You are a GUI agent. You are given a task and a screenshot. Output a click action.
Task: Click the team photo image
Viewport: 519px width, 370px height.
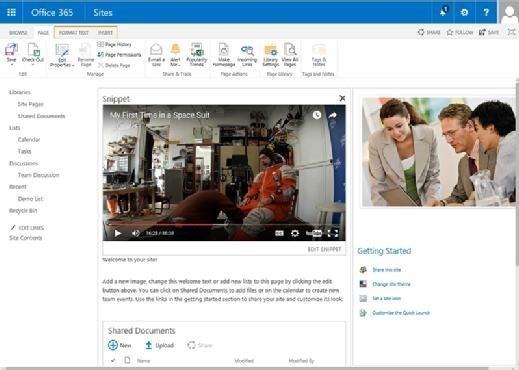coord(439,152)
